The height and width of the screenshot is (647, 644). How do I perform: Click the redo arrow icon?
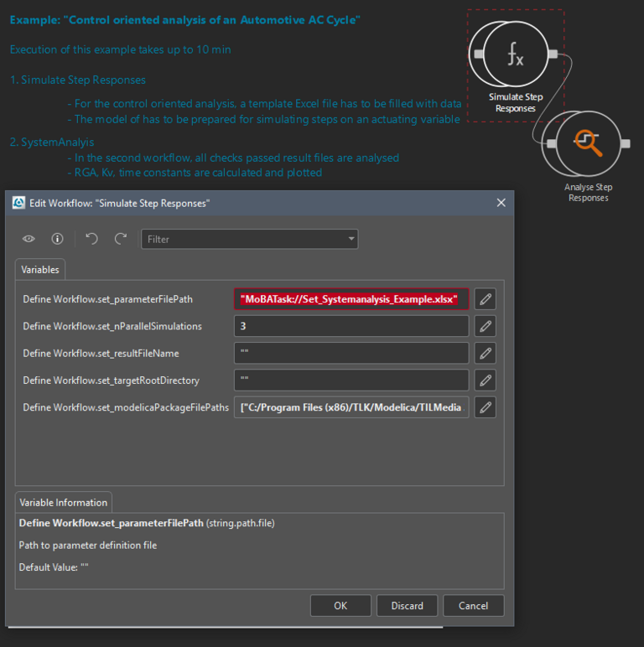[121, 239]
